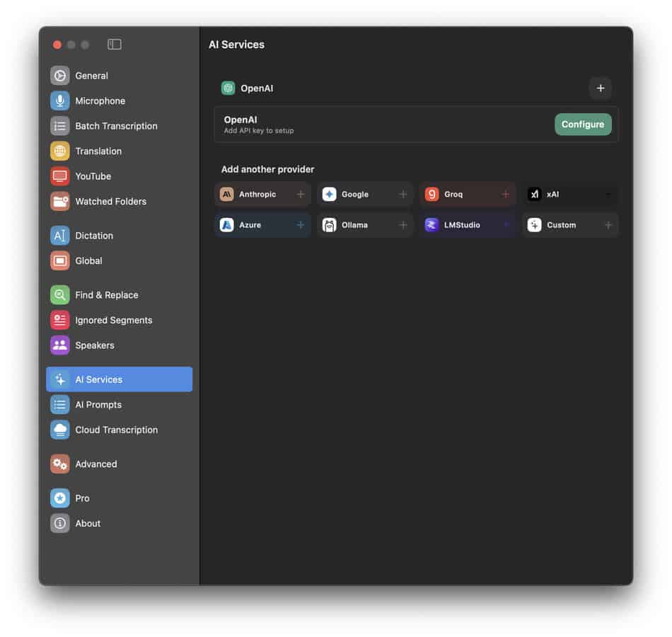The image size is (672, 637).
Task: Go to AI Prompts in sidebar
Action: coord(98,405)
